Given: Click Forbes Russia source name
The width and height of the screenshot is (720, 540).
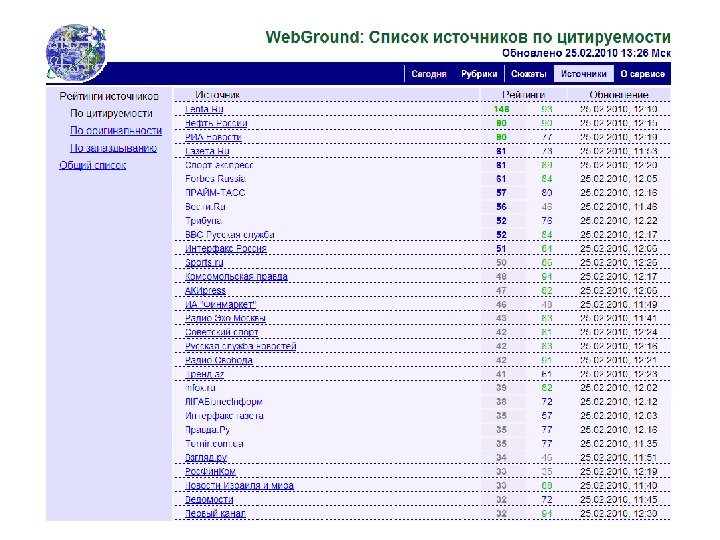Looking at the screenshot, I should (x=215, y=179).
